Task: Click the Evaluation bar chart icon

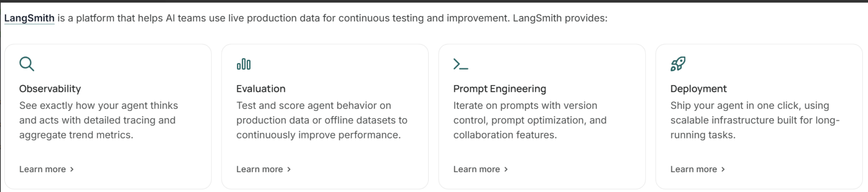Action: tap(244, 64)
